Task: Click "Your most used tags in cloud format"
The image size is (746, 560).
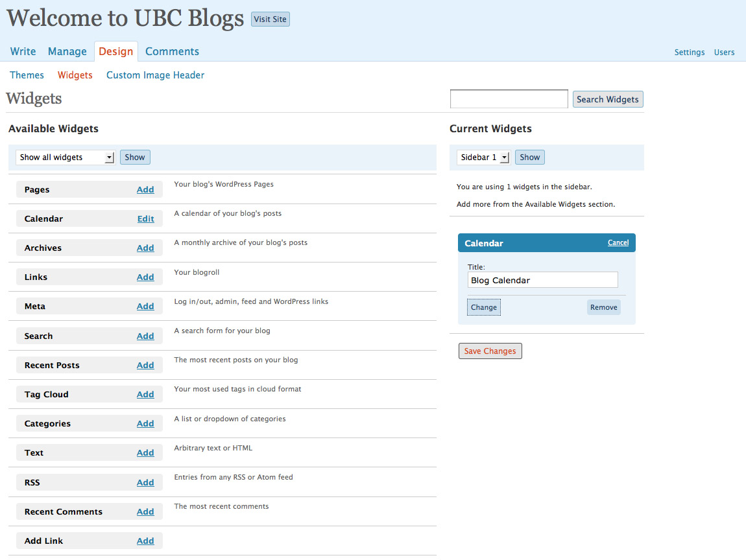Action: [x=237, y=389]
